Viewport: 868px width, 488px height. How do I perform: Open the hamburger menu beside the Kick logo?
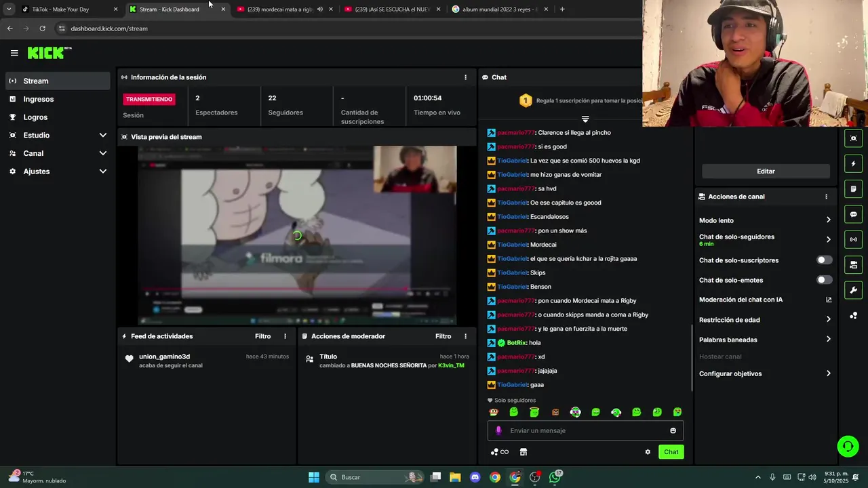point(14,53)
